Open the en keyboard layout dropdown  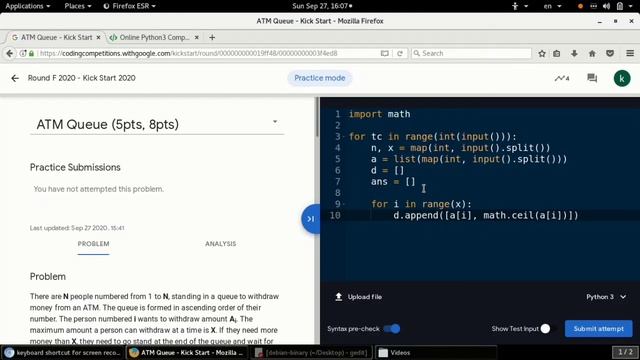553,6
